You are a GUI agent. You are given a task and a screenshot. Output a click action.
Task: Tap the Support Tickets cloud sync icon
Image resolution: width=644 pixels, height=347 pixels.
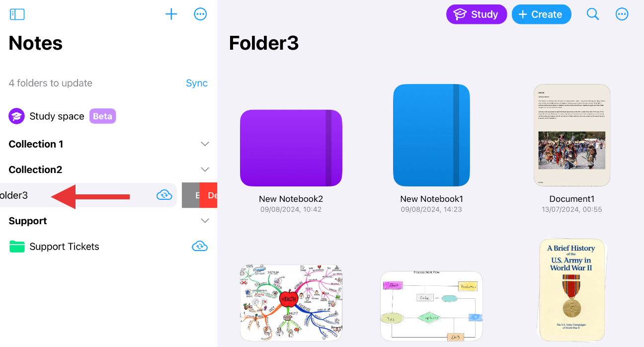tap(200, 246)
